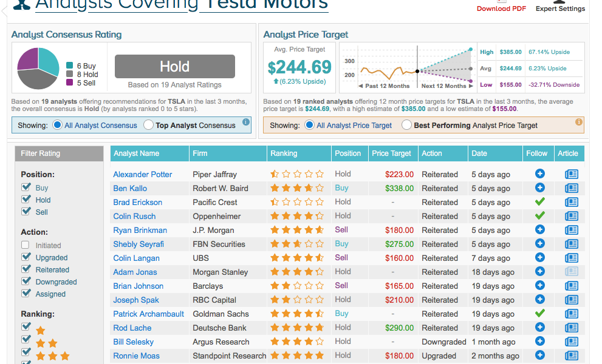
Task: Follow Rod Lache using the plus icon
Action: pyautogui.click(x=540, y=327)
